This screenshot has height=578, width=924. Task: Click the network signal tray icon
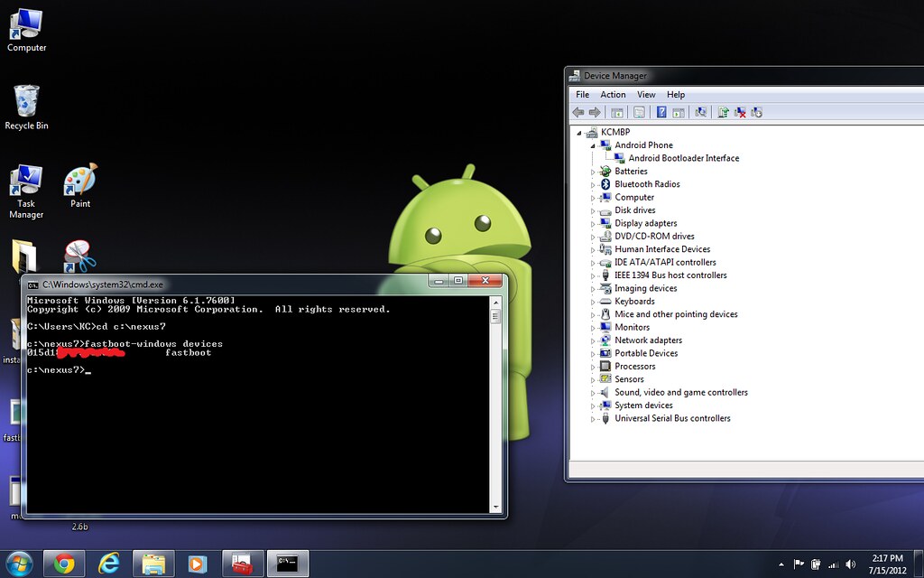point(833,564)
